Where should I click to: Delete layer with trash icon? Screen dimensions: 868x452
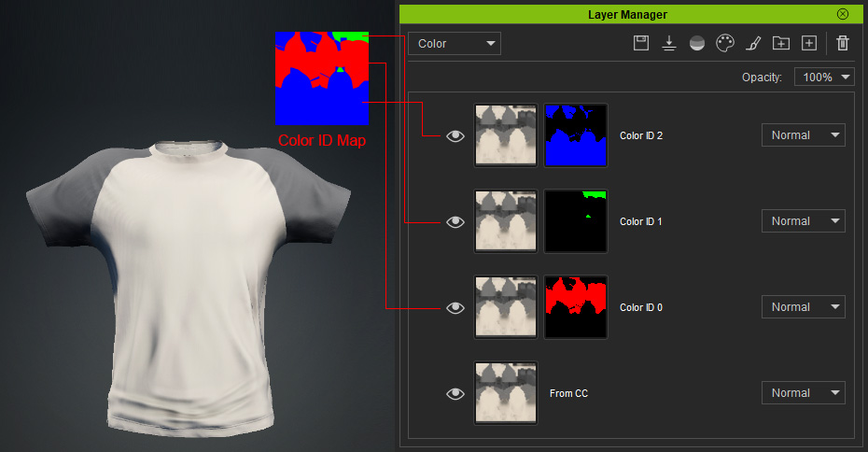point(843,43)
